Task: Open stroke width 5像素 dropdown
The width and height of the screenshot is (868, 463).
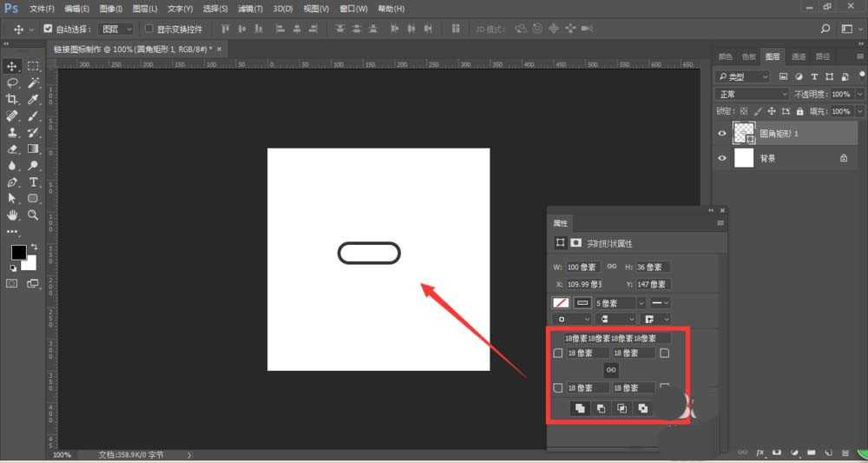Action: pyautogui.click(x=641, y=303)
